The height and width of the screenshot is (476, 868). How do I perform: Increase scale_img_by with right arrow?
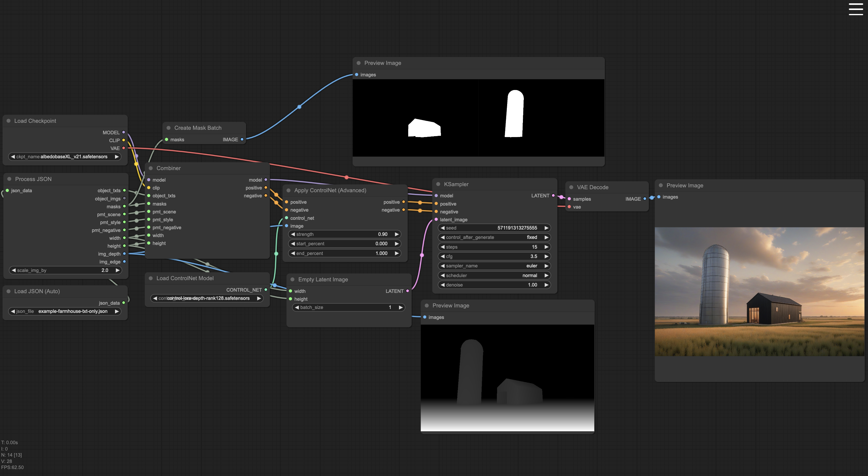117,270
